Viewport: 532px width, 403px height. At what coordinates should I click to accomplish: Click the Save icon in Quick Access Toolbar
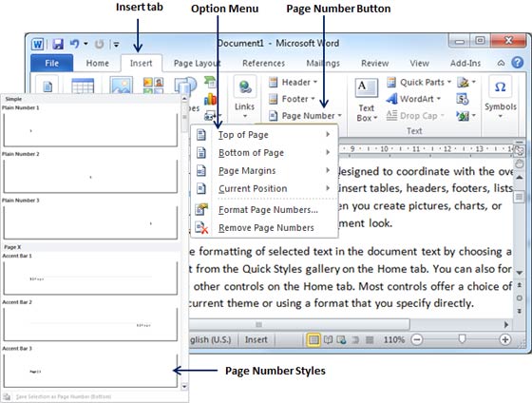[x=58, y=44]
